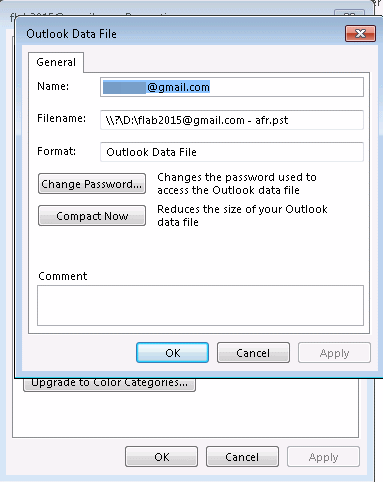
Task: Click the "Comment" label above text box
Action: 63,276
